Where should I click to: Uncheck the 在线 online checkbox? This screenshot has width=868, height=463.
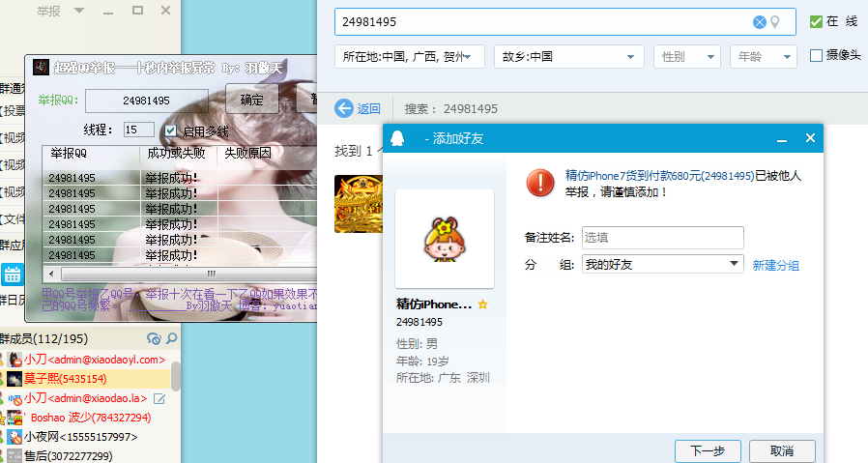[817, 21]
